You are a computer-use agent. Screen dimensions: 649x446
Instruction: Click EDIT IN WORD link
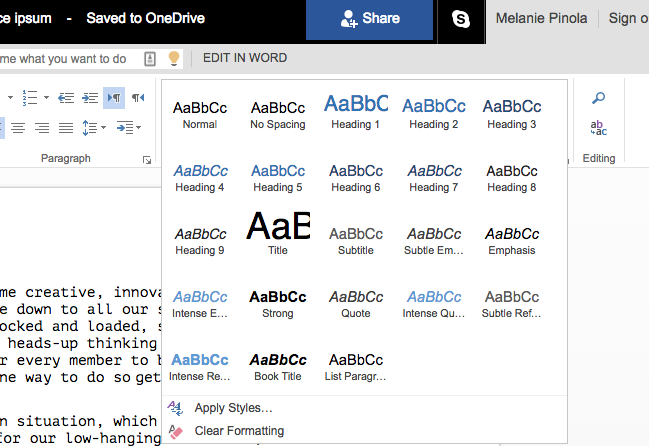[x=243, y=59]
